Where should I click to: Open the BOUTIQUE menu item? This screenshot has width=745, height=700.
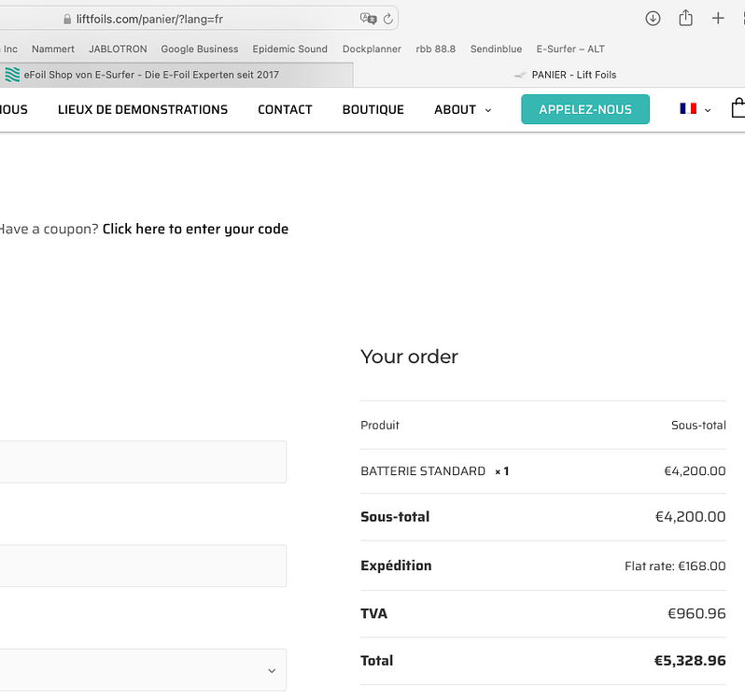pos(372,109)
